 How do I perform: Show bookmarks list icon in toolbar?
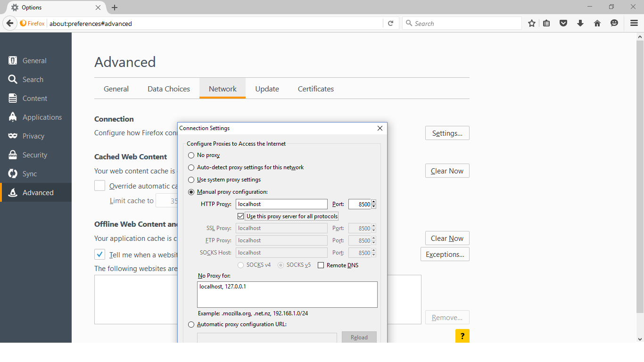[x=547, y=23]
